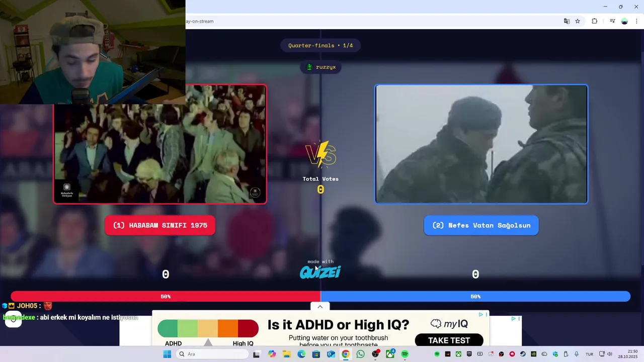Select the Hababam Sınıfı video thumbnail

160,144
